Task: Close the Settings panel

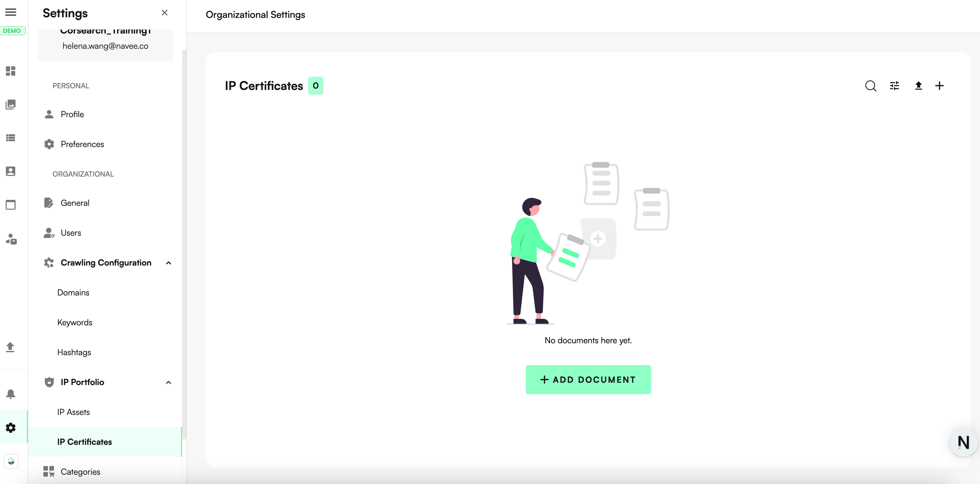Action: pyautogui.click(x=164, y=13)
